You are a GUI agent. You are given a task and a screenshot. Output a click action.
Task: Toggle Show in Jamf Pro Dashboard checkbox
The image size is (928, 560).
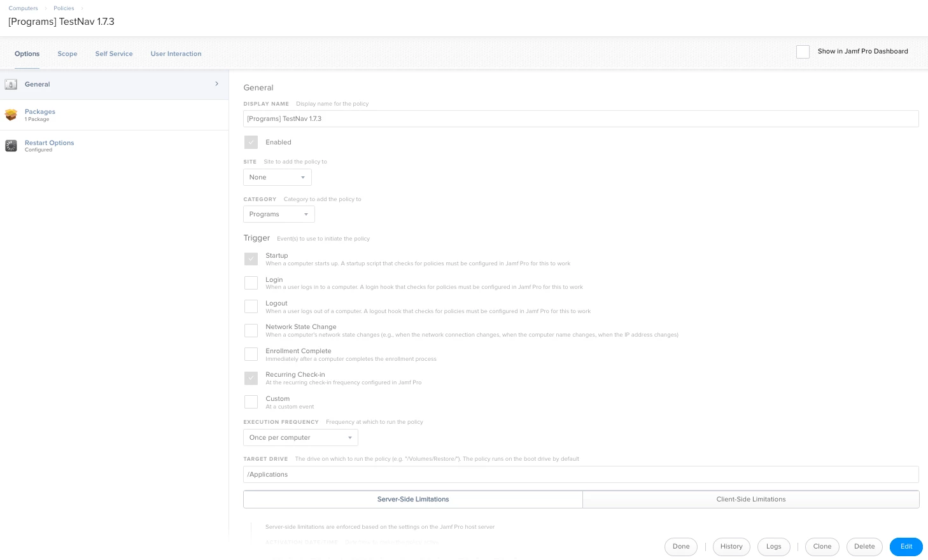click(x=803, y=52)
